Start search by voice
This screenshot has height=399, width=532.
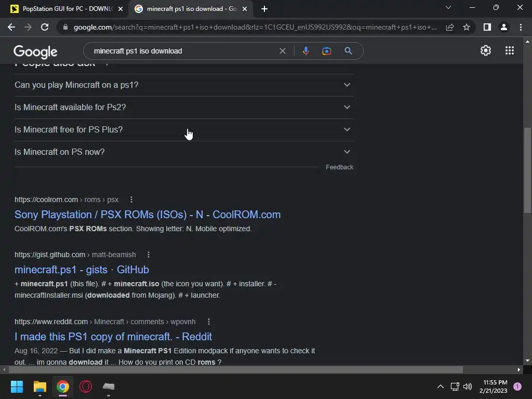click(x=305, y=51)
